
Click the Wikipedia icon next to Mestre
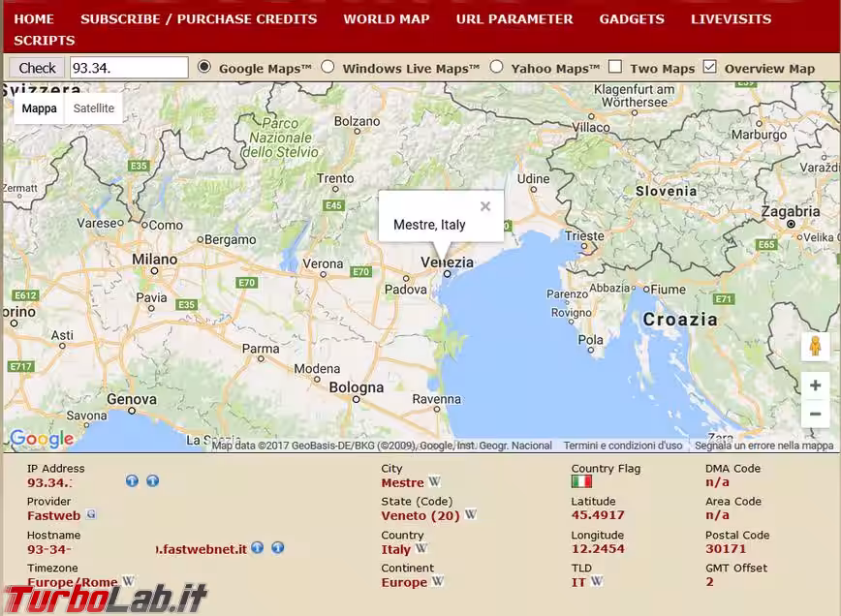(435, 482)
